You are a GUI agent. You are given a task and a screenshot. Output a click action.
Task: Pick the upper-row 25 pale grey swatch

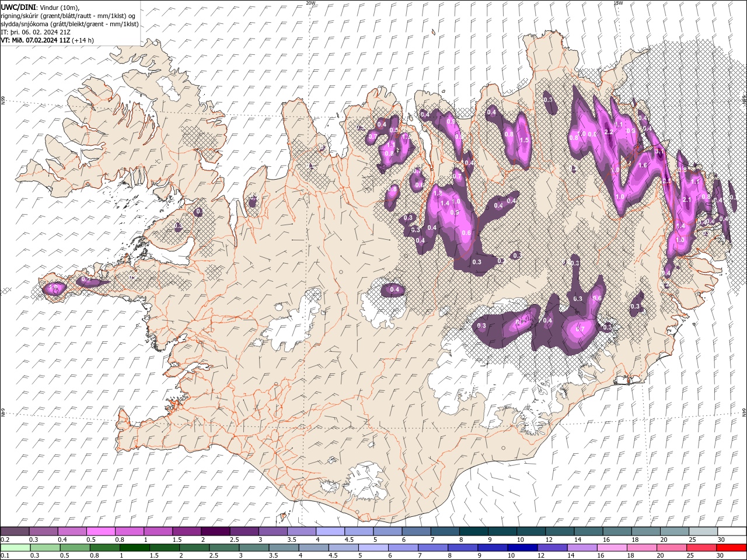(703, 531)
